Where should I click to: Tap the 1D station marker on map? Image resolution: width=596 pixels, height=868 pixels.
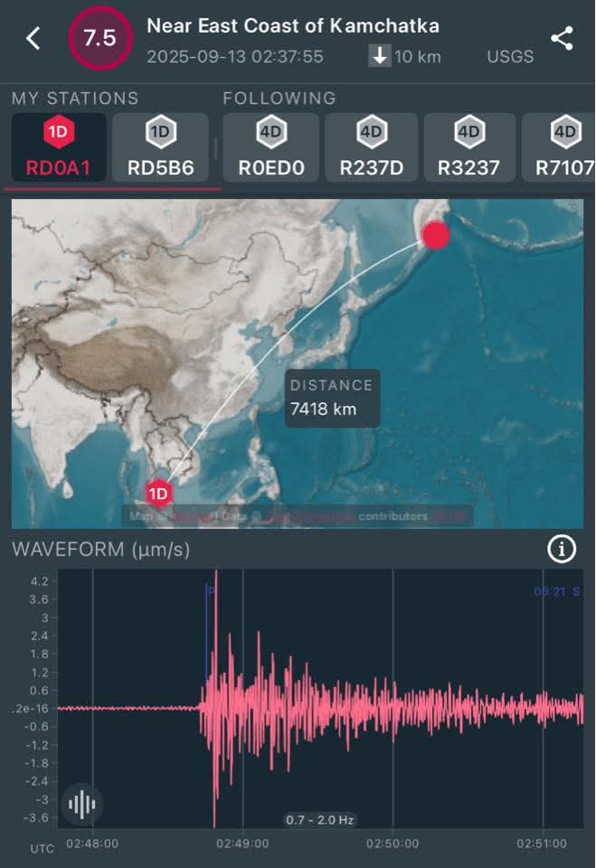[x=159, y=493]
